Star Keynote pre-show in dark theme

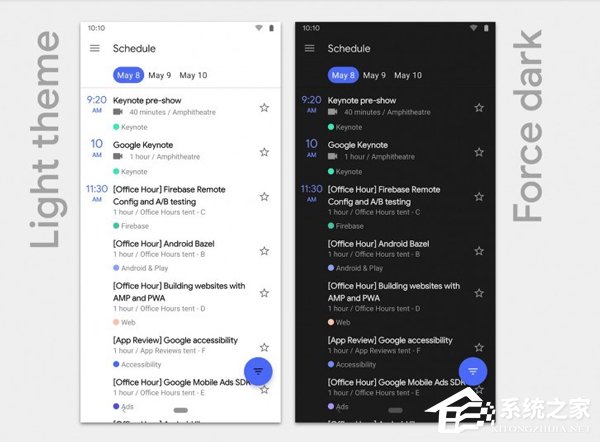479,108
